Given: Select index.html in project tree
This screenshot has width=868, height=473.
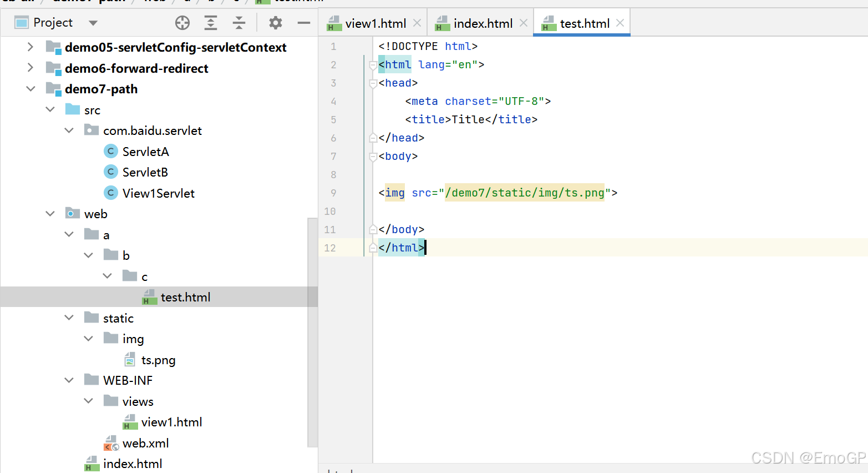Looking at the screenshot, I should pyautogui.click(x=133, y=464).
